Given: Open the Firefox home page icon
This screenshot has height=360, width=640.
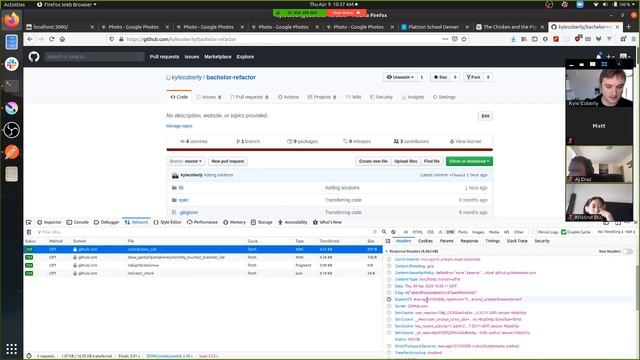Looking at the screenshot, I should (x=62, y=39).
